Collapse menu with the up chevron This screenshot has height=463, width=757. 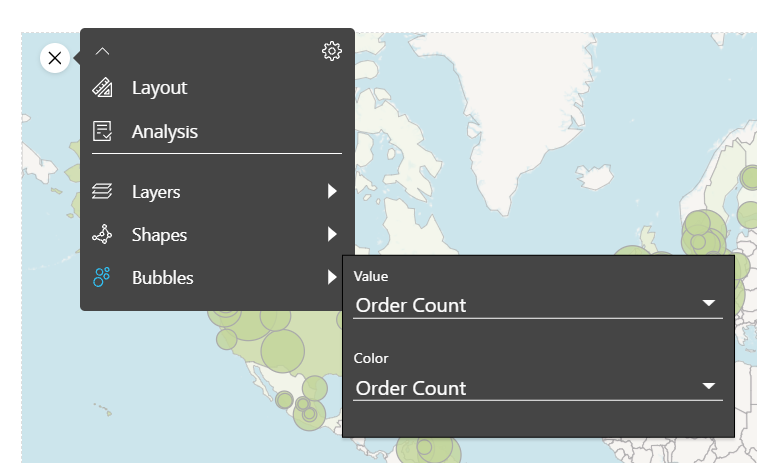click(102, 51)
